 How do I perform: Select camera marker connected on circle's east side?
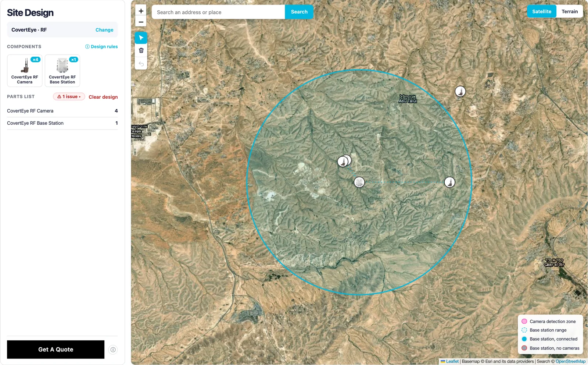pyautogui.click(x=449, y=182)
